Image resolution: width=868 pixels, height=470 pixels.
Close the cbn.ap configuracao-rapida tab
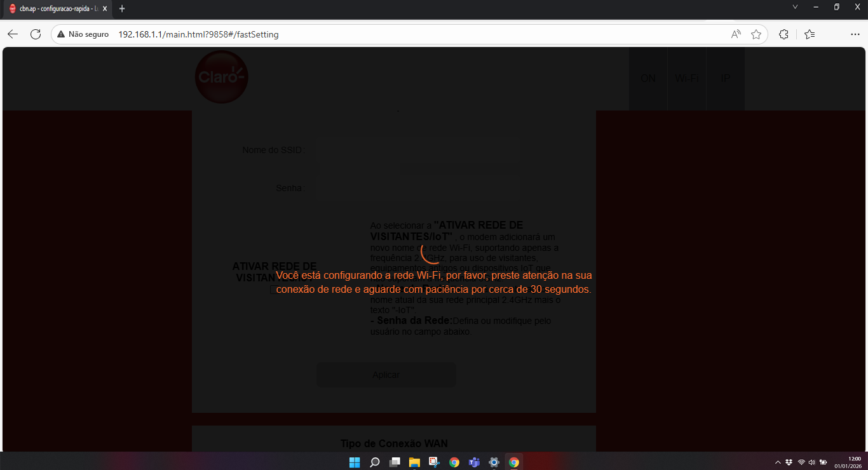point(105,8)
